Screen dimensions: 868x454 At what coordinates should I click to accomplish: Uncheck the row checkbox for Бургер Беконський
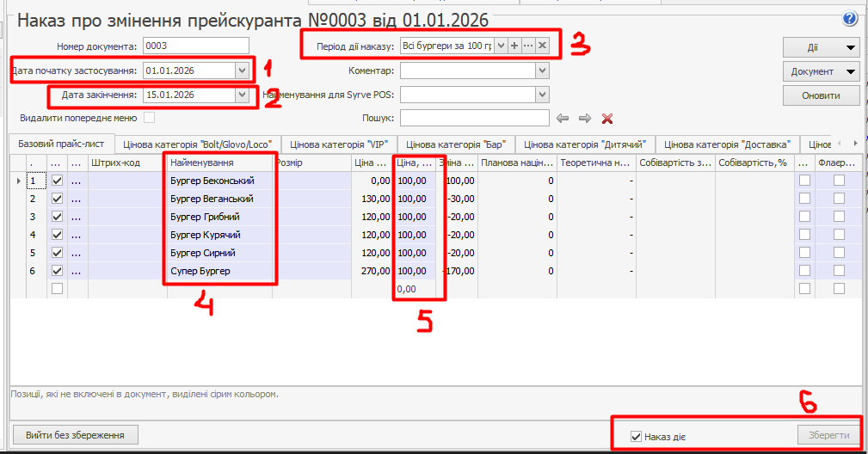[x=58, y=181]
